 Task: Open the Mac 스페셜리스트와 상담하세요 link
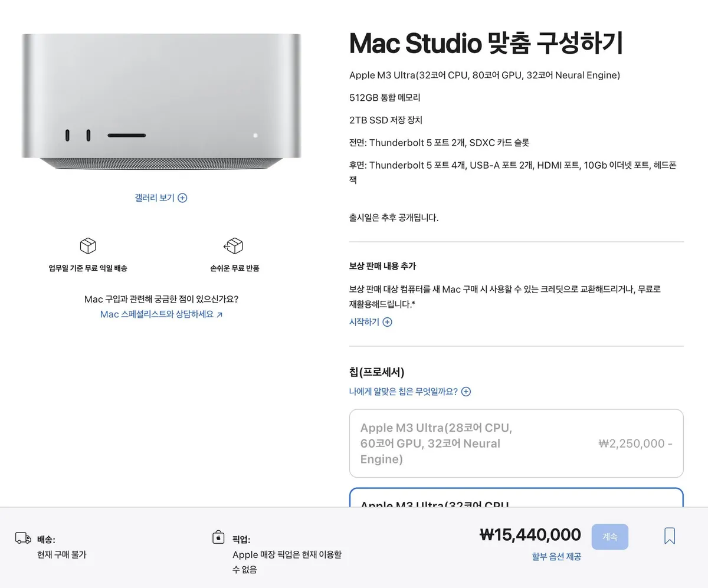point(161,314)
